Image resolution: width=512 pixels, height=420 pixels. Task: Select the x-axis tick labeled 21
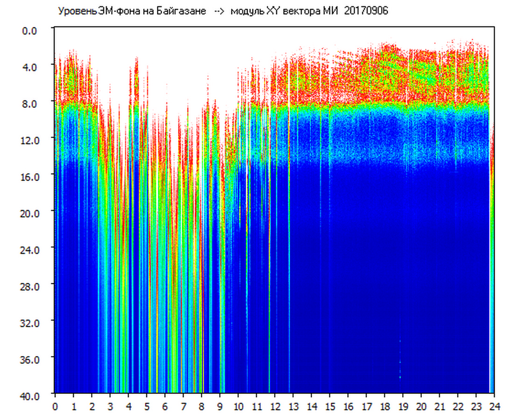[x=440, y=406]
